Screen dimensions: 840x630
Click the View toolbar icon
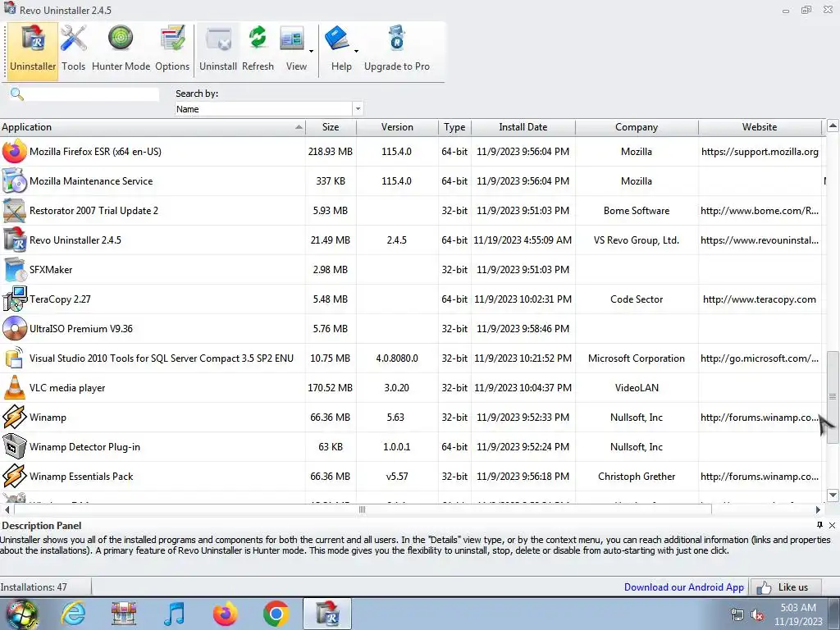pos(292,39)
